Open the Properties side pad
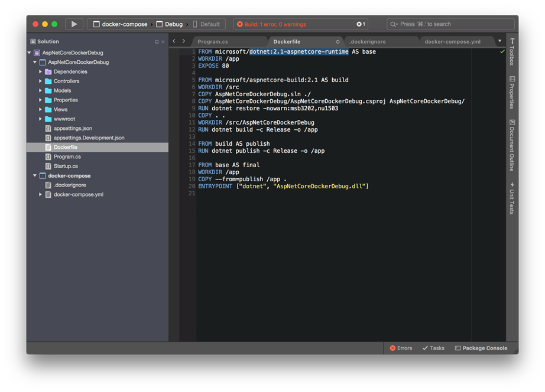Image resolution: width=545 pixels, height=392 pixels. [x=512, y=92]
